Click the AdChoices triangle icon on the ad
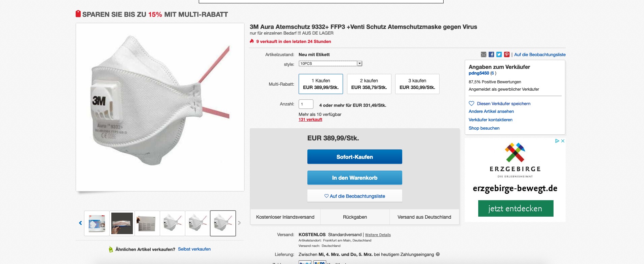Image resolution: width=644 pixels, height=264 pixels. point(557,141)
